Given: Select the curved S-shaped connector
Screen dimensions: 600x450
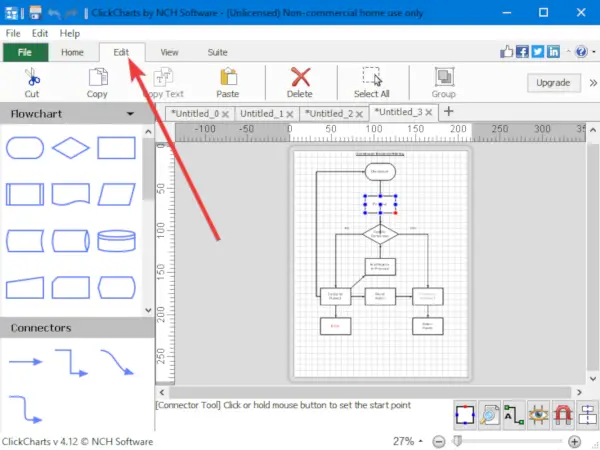Looking at the screenshot, I should [x=117, y=362].
